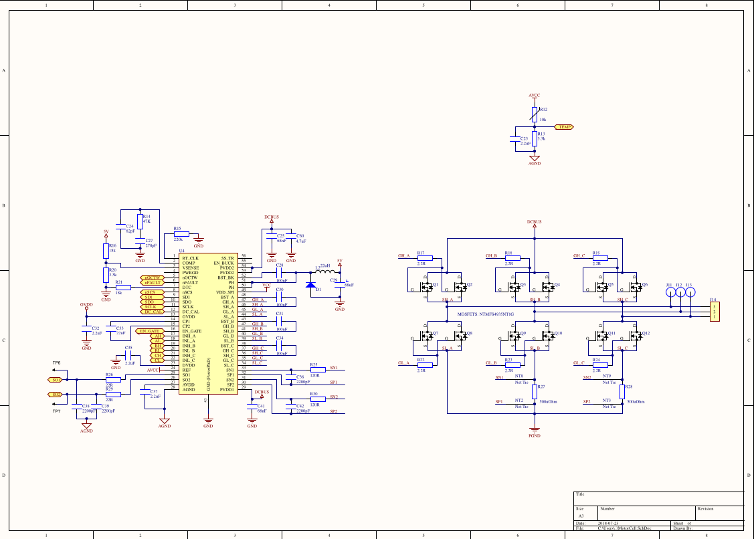756x539 pixels.
Task: Click the EN_GATE port symbol
Action: click(x=150, y=331)
